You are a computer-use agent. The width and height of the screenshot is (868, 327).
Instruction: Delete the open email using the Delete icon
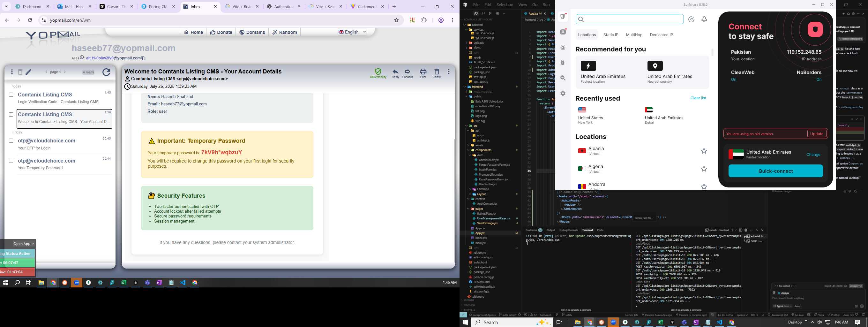tap(436, 73)
